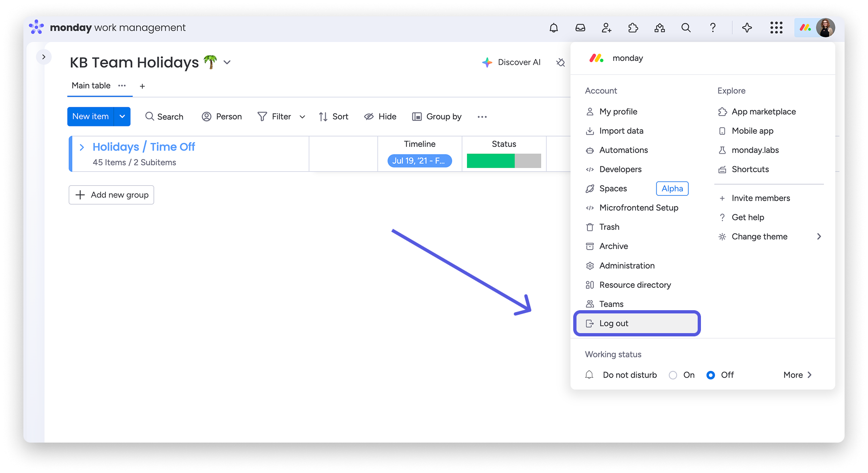Click the Sort tool
868x473 pixels.
pos(334,116)
